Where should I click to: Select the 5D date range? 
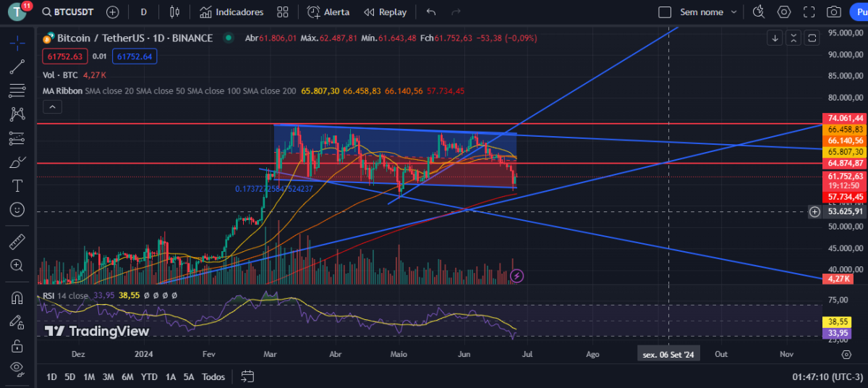point(70,377)
